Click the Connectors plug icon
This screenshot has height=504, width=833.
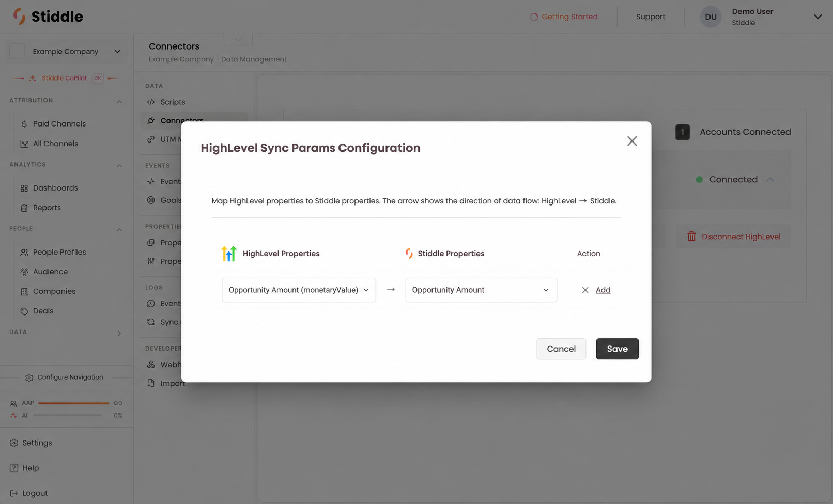pyautogui.click(x=151, y=121)
